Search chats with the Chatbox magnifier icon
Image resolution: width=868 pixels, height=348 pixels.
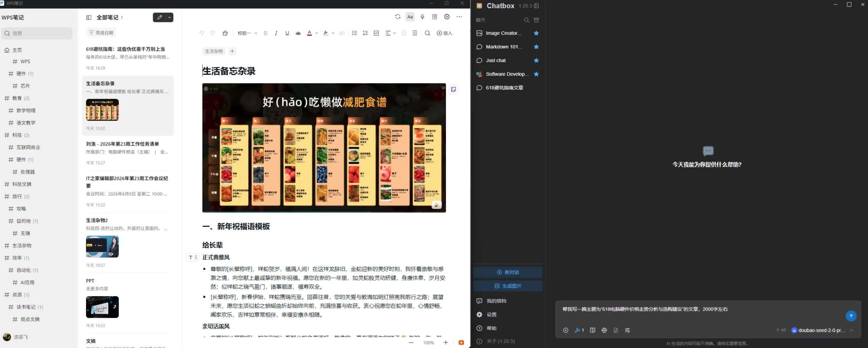point(526,20)
